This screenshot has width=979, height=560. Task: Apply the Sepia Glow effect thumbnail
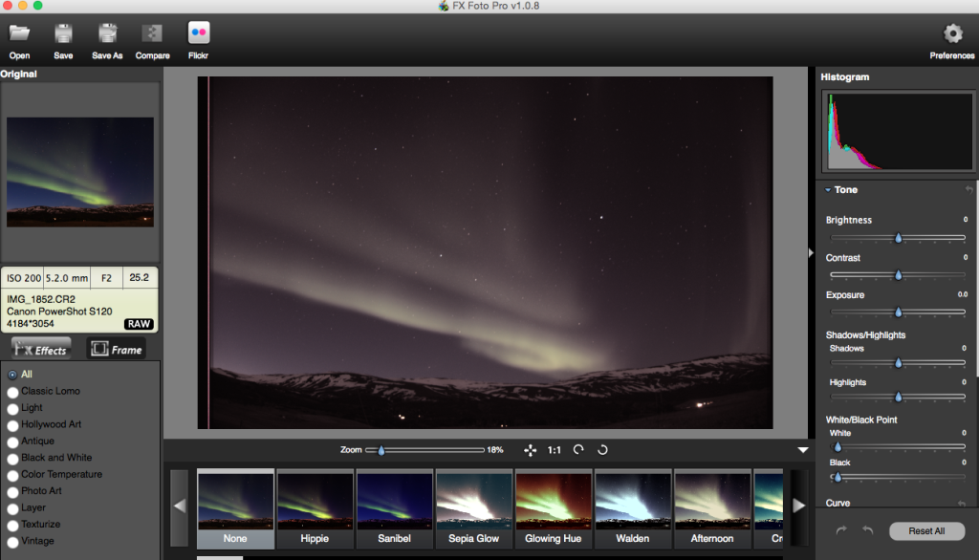tap(474, 500)
